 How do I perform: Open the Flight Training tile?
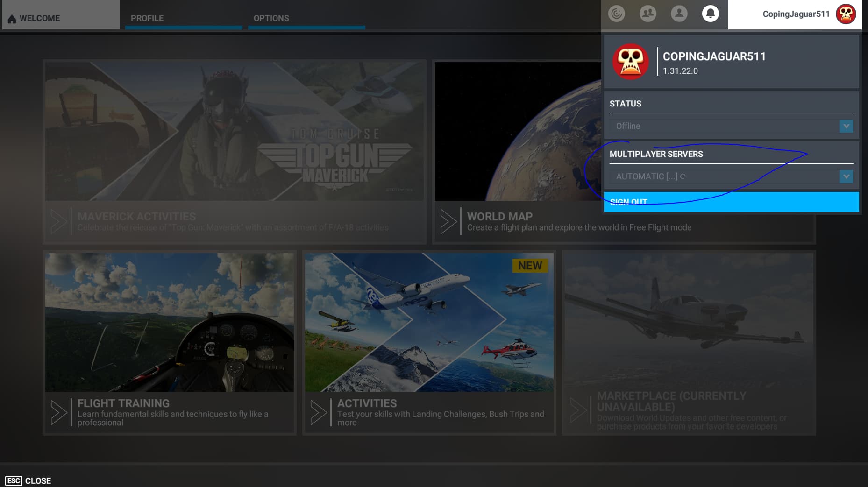click(x=170, y=343)
